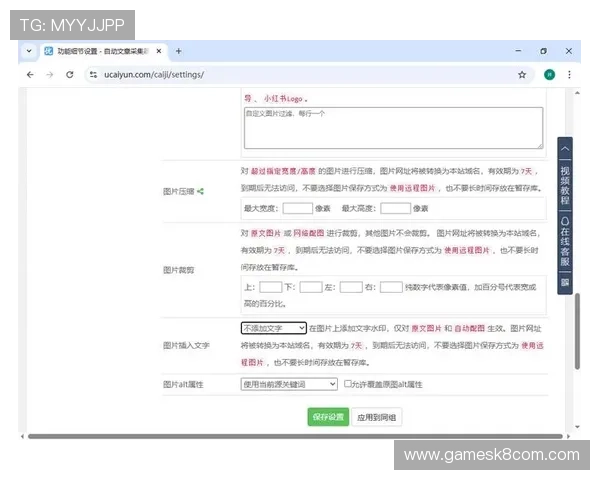Open 在线客服 from the side panel
The height and width of the screenshot is (480, 600).
tap(565, 241)
